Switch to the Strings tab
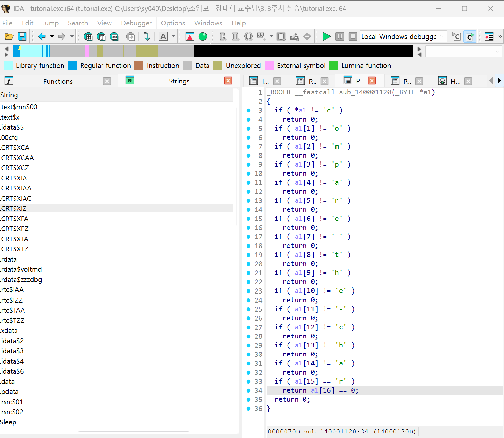 (179, 81)
